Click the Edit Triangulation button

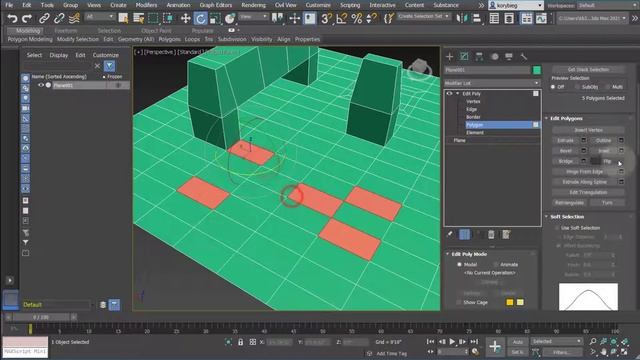588,192
